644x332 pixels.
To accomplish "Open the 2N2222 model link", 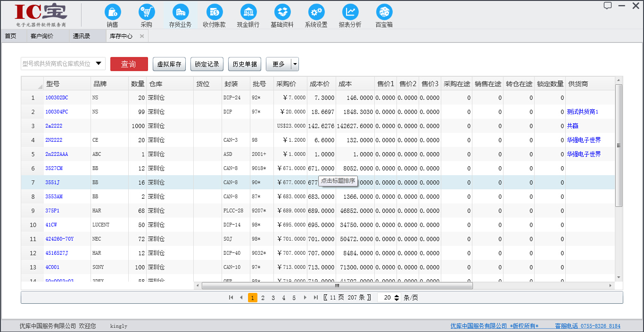I will pos(54,140).
